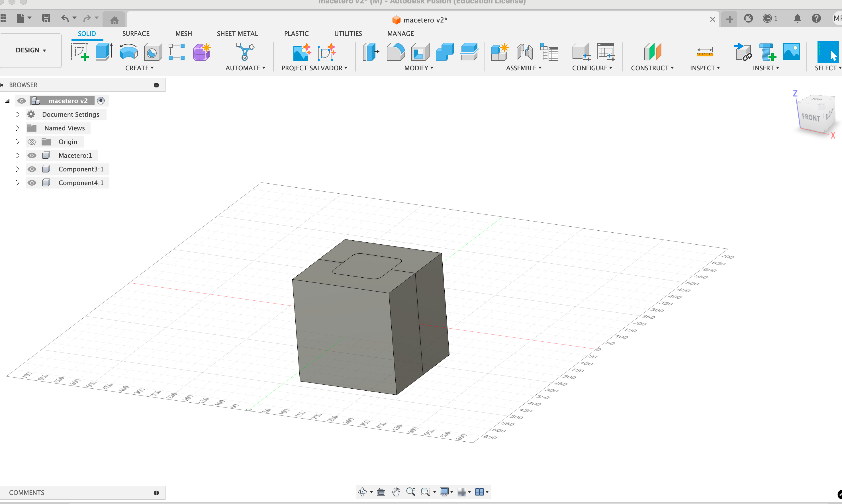The height and width of the screenshot is (504, 842).
Task: Open the notifications bell
Action: (797, 18)
